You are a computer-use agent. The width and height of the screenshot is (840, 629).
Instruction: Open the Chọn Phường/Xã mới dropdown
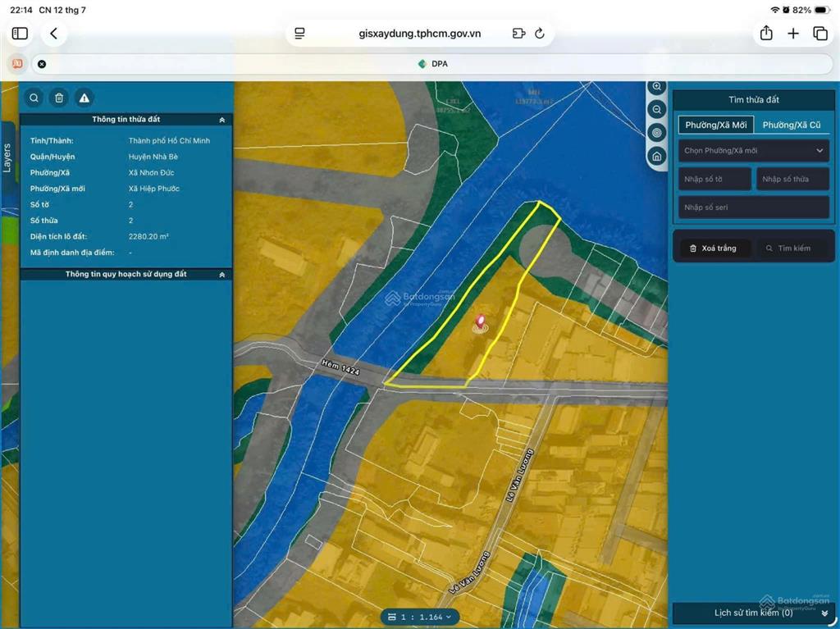[x=754, y=151]
